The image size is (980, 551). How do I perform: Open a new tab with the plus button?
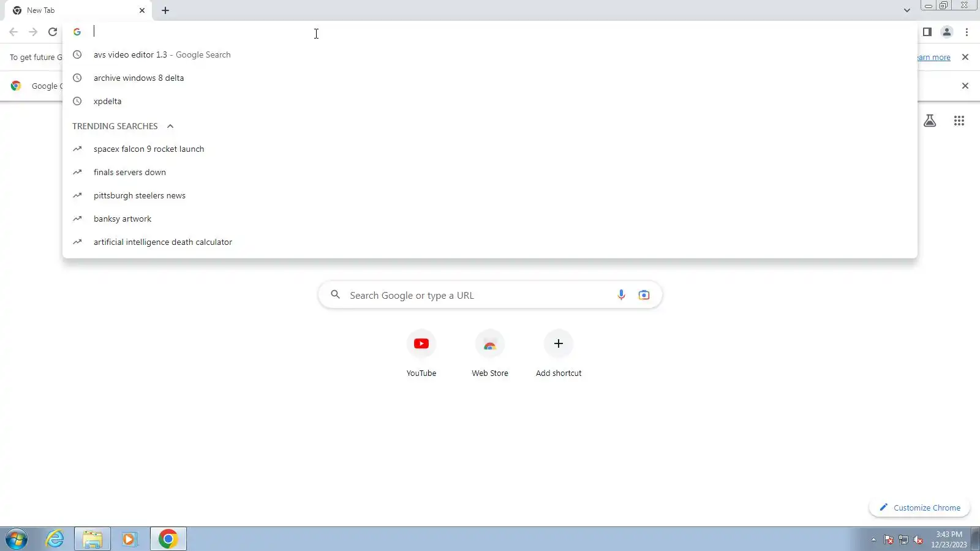click(x=165, y=10)
